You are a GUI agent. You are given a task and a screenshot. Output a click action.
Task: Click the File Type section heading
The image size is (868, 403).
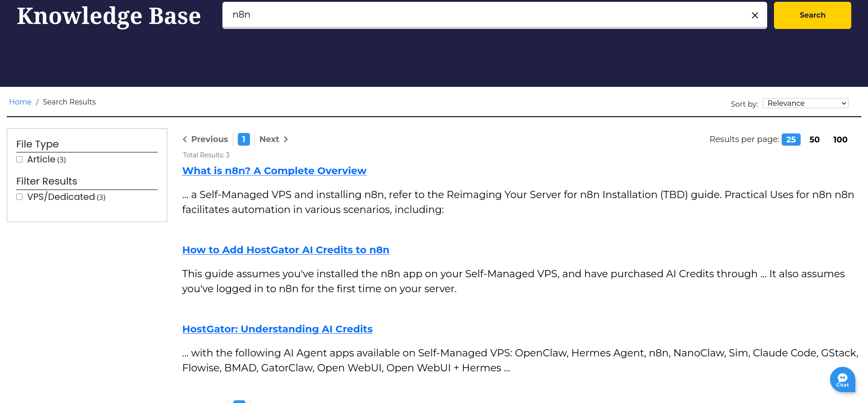pos(38,144)
